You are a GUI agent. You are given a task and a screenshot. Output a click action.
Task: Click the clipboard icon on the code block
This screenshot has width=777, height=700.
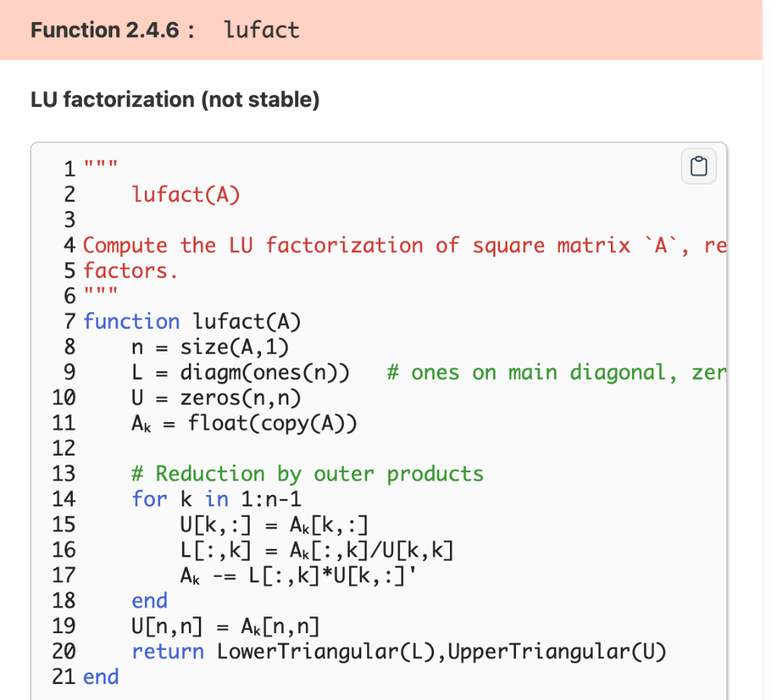(x=698, y=166)
